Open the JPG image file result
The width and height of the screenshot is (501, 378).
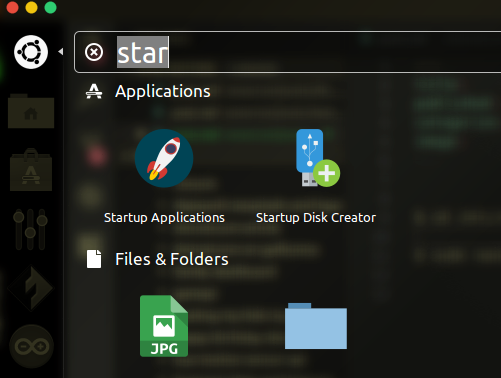pyautogui.click(x=164, y=326)
